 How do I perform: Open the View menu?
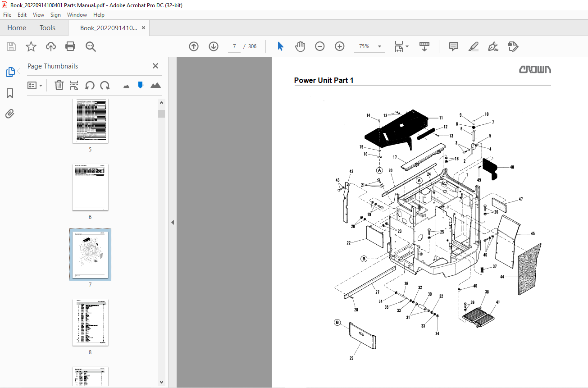pyautogui.click(x=38, y=15)
